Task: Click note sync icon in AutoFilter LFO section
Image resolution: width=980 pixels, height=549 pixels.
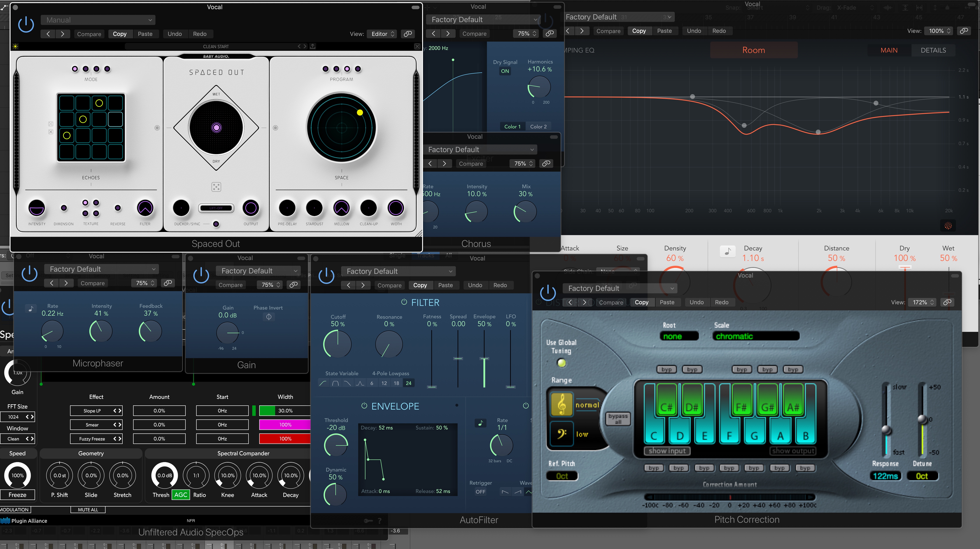Action: pos(481,423)
